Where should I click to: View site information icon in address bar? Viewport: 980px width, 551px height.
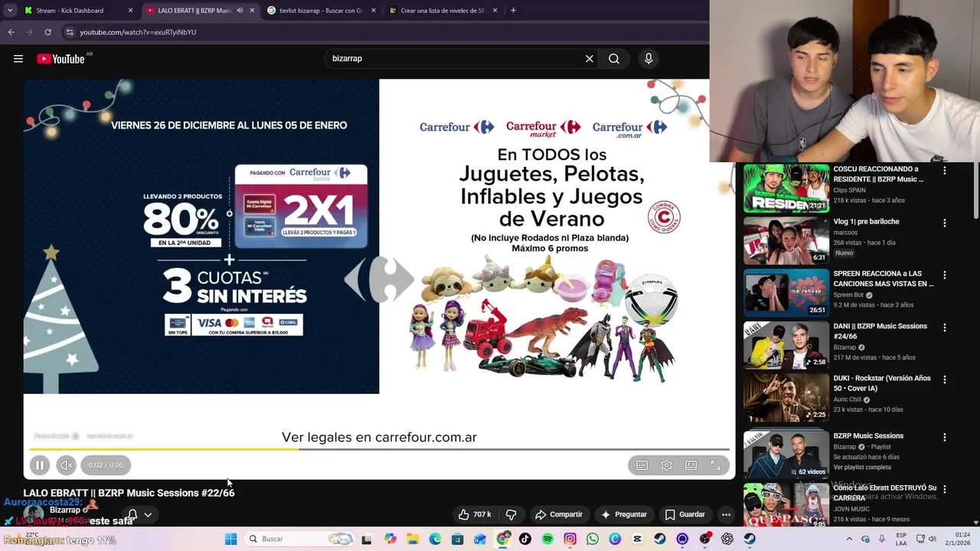point(70,32)
